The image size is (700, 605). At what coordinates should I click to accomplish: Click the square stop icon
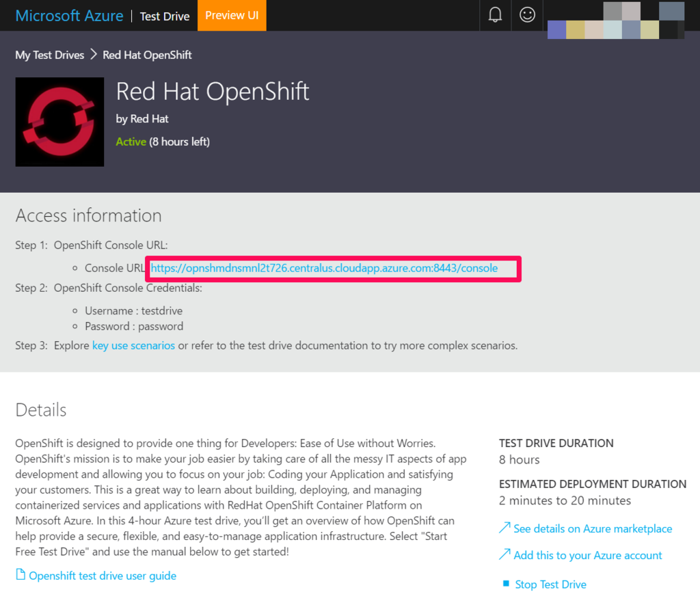(506, 583)
